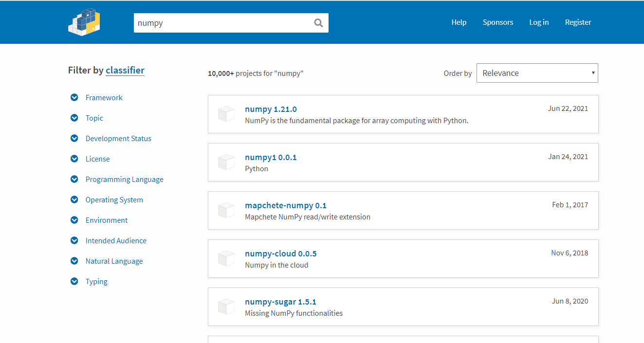
Task: Expand the Development Status filter label
Action: (118, 138)
